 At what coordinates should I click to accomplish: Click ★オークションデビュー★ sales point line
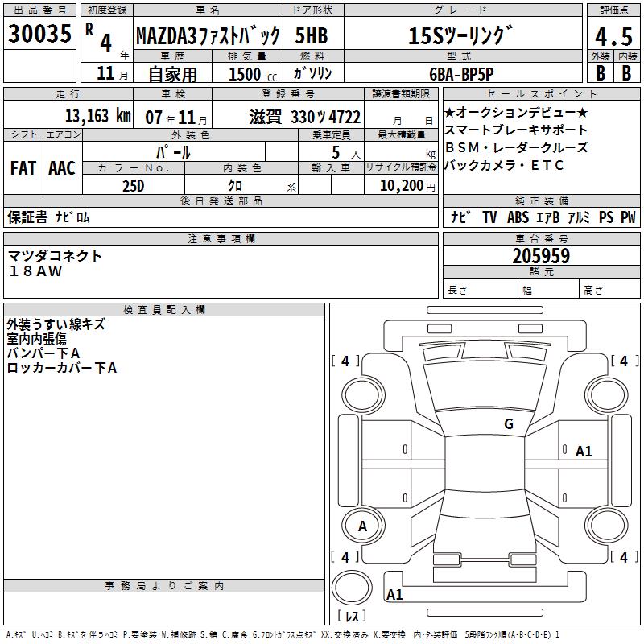pos(516,112)
